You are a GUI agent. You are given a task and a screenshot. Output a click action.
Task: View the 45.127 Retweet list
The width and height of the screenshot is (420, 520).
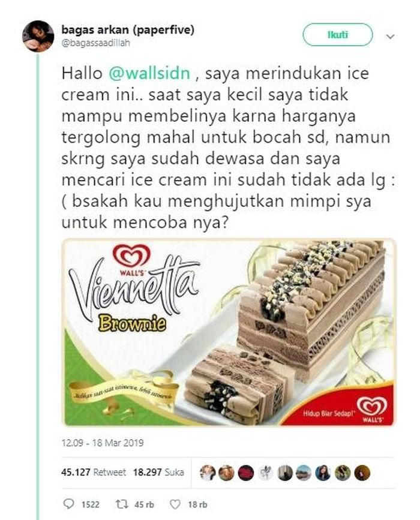(94, 472)
